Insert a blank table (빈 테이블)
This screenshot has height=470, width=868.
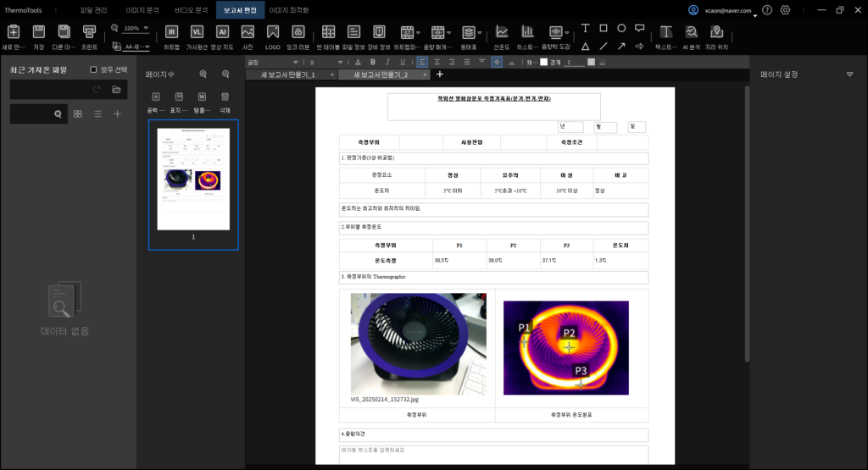pyautogui.click(x=328, y=32)
